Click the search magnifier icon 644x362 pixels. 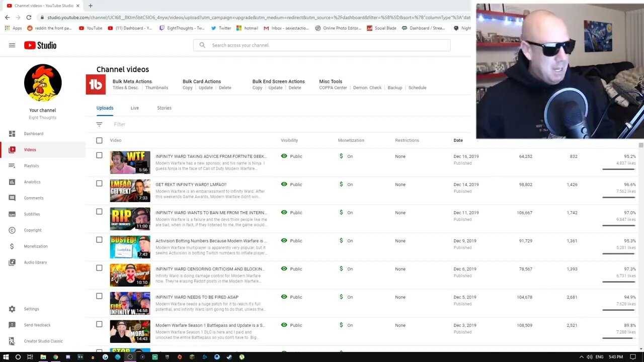tap(202, 45)
